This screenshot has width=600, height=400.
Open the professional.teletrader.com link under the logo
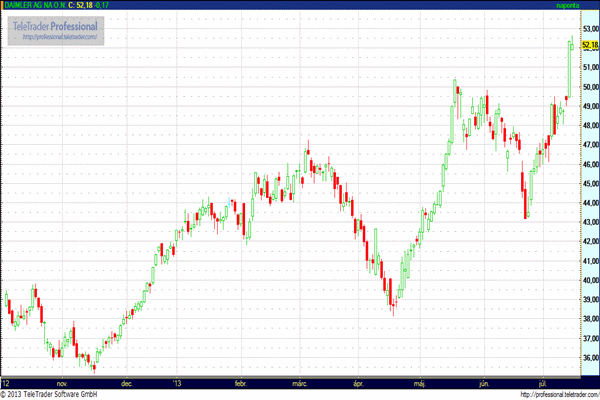[x=59, y=37]
